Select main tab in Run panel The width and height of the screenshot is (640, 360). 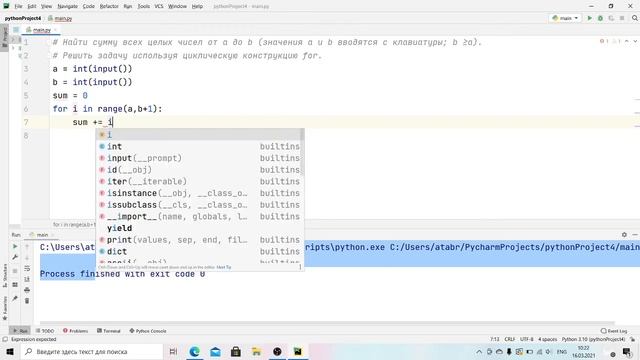tap(42, 235)
